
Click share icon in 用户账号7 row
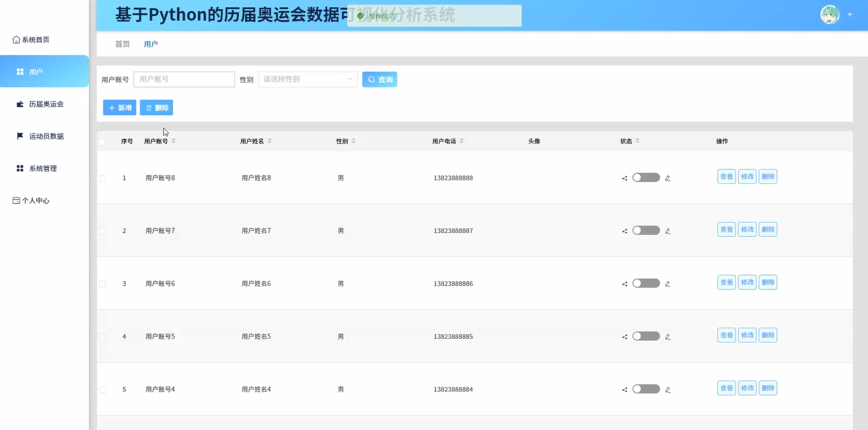(625, 231)
